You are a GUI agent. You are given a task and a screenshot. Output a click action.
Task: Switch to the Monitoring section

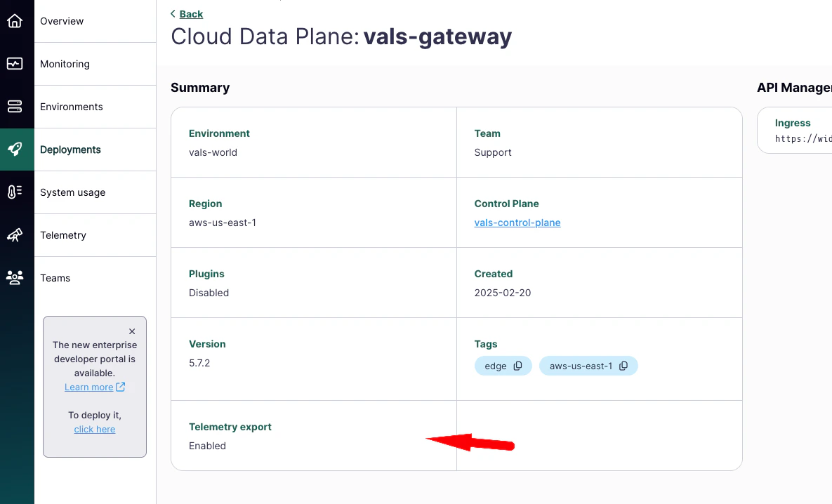coord(65,63)
